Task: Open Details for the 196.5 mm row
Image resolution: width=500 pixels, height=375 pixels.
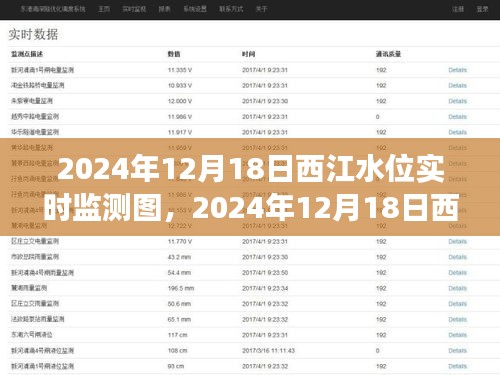Action: [457, 288]
